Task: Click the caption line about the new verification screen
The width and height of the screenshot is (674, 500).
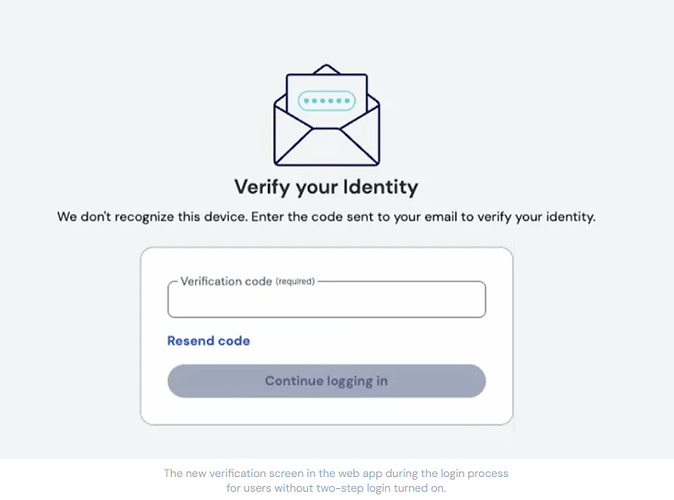Action: pos(336,473)
